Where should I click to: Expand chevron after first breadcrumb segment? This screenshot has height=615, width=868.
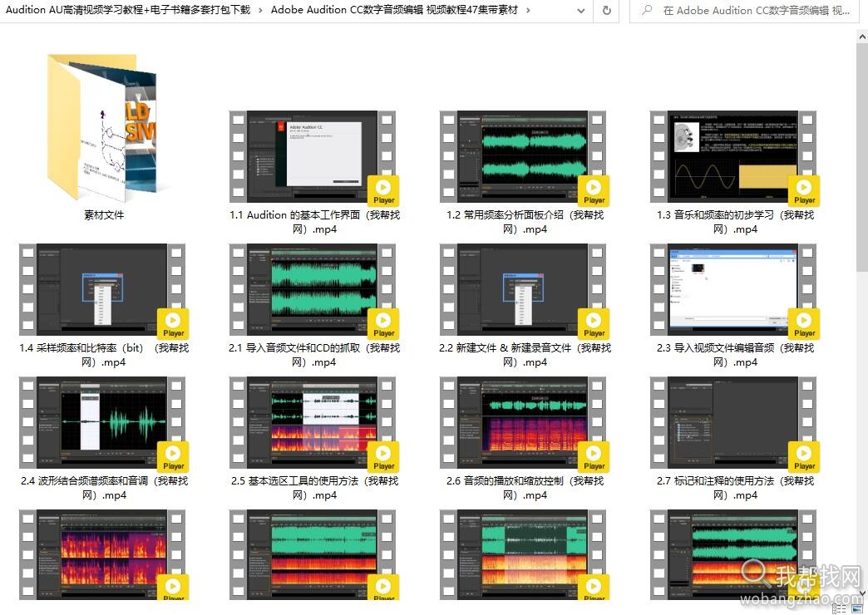coord(261,10)
